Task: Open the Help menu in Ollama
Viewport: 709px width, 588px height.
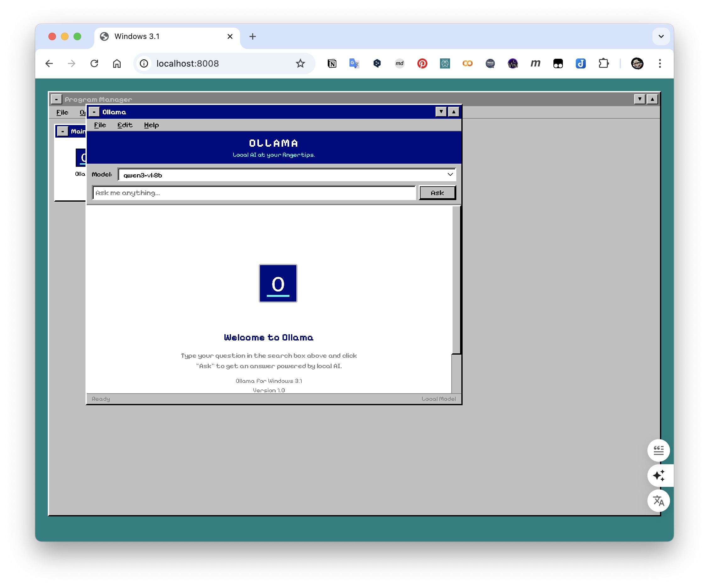Action: click(x=151, y=125)
